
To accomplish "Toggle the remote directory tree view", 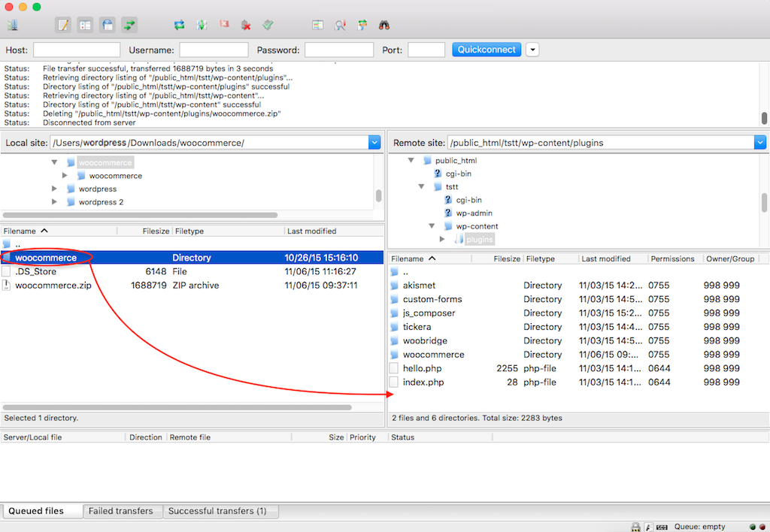I will click(x=108, y=25).
